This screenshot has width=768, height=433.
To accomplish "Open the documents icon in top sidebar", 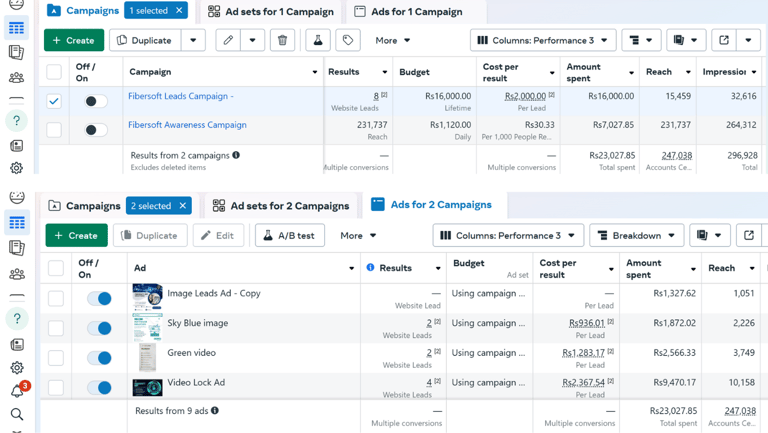I will pyautogui.click(x=17, y=52).
